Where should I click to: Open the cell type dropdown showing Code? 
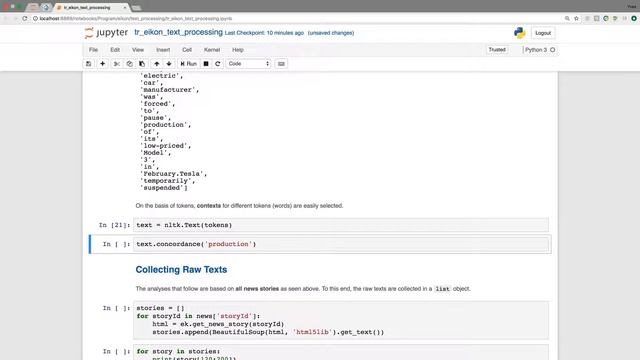pos(248,64)
